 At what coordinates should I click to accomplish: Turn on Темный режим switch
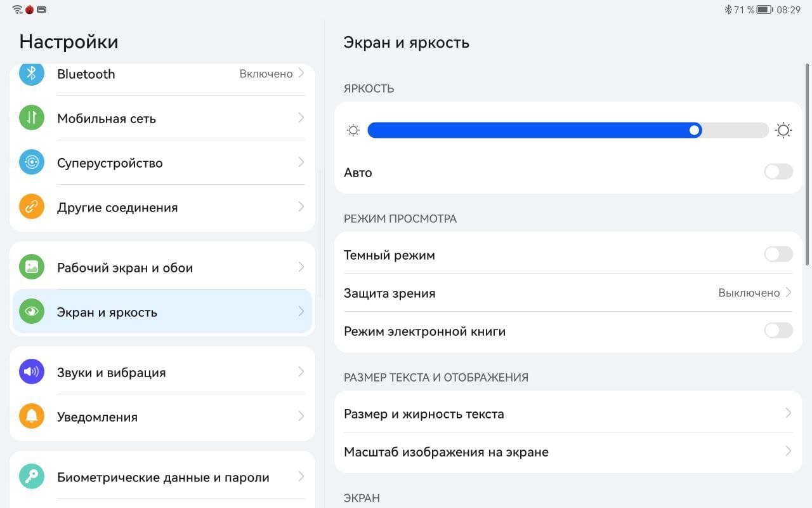(x=778, y=255)
